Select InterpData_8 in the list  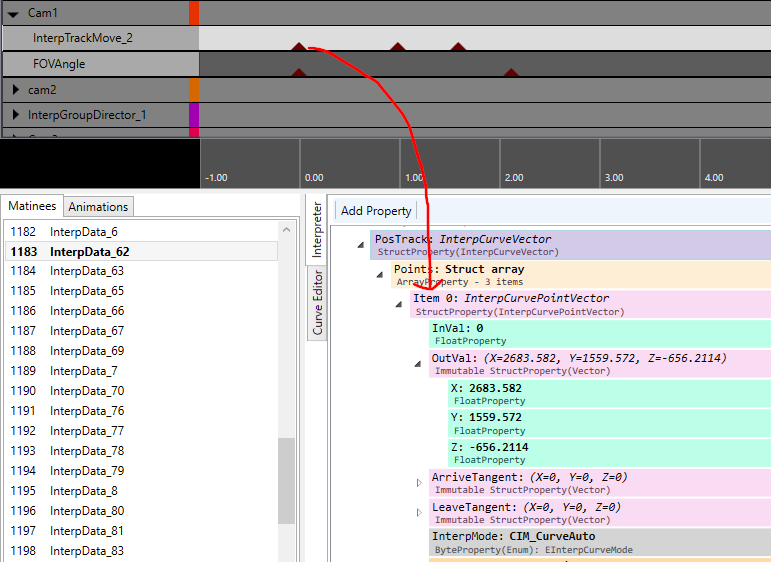142,491
